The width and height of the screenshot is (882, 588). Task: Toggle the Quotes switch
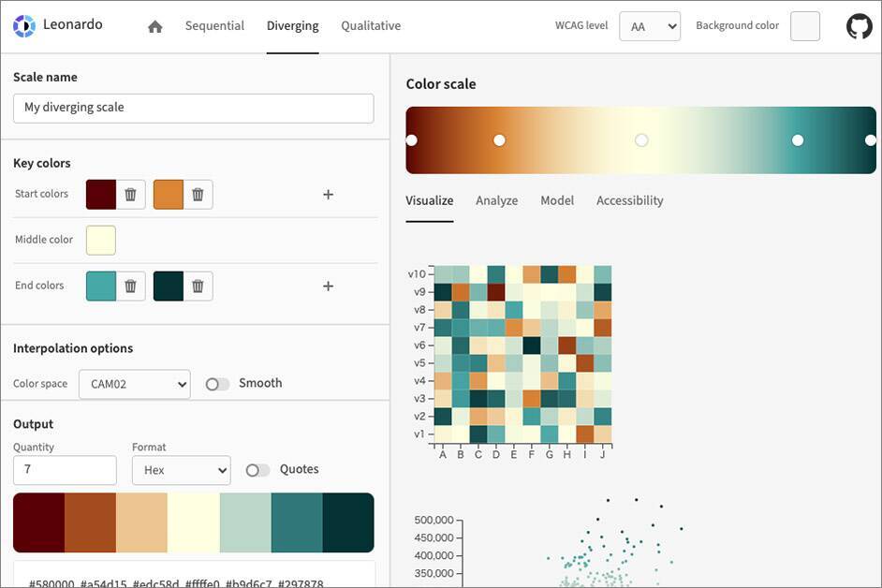point(257,470)
